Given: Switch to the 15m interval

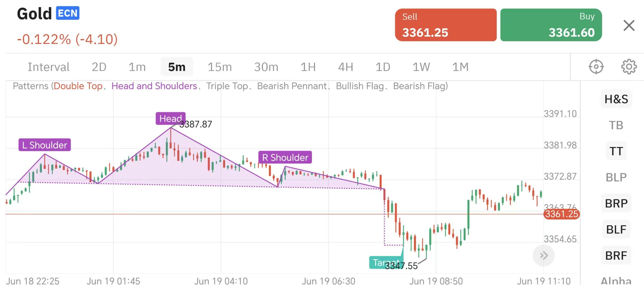Looking at the screenshot, I should 220,67.
